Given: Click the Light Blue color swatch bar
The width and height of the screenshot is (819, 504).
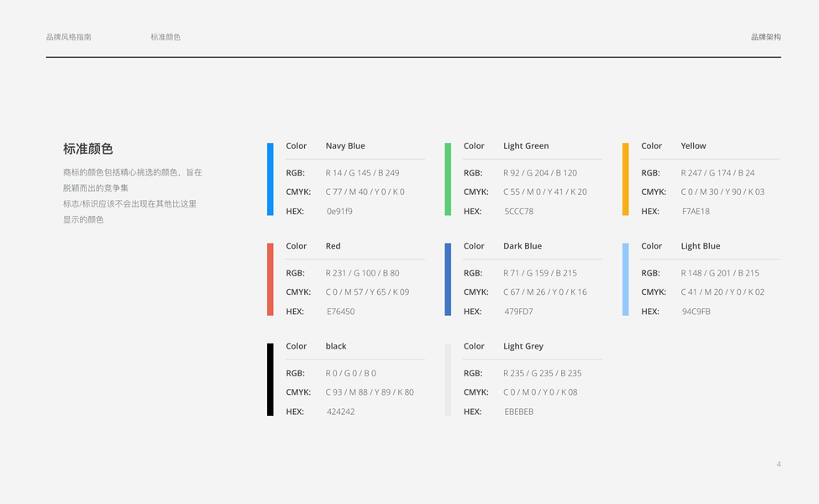Looking at the screenshot, I should pos(626,279).
